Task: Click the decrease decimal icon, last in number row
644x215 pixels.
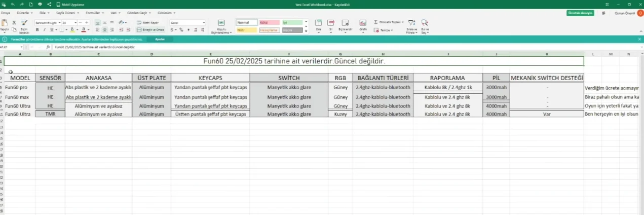Action: 203,30
